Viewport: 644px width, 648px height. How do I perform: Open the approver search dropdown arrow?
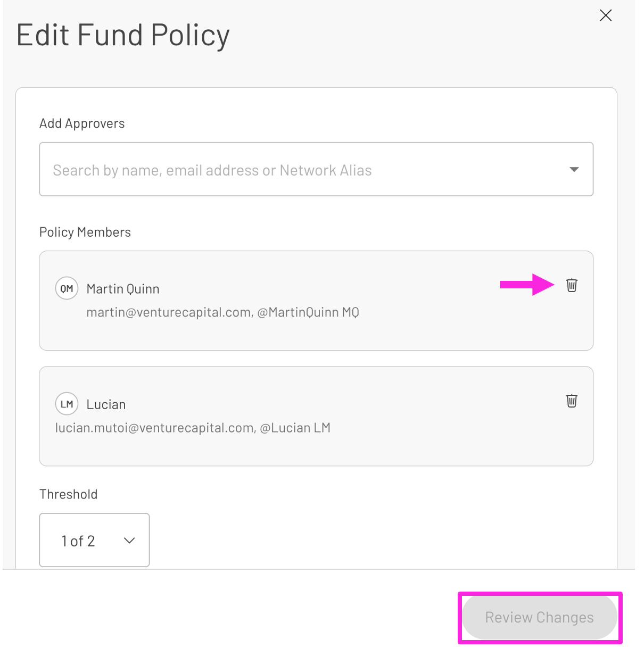click(x=574, y=169)
